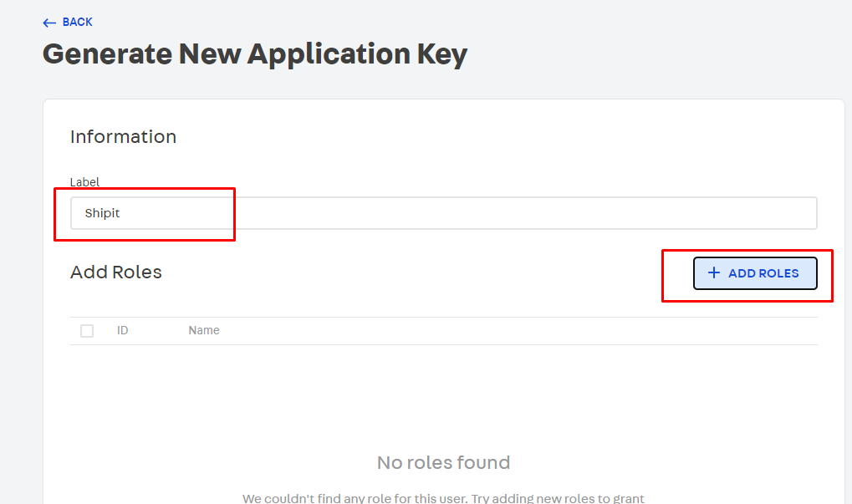Select the Information section heading

[x=124, y=137]
